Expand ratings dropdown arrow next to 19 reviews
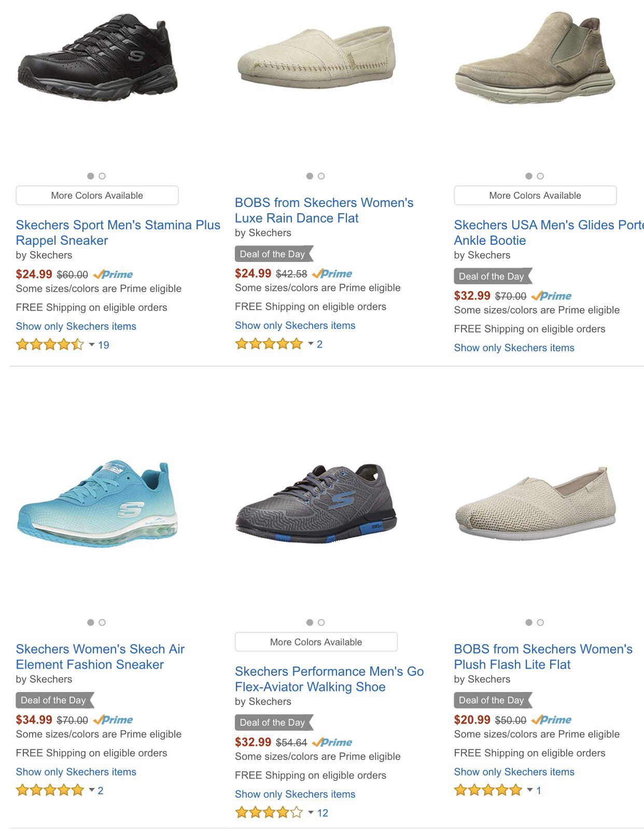Screen dimensions: 644x831 click(x=92, y=344)
